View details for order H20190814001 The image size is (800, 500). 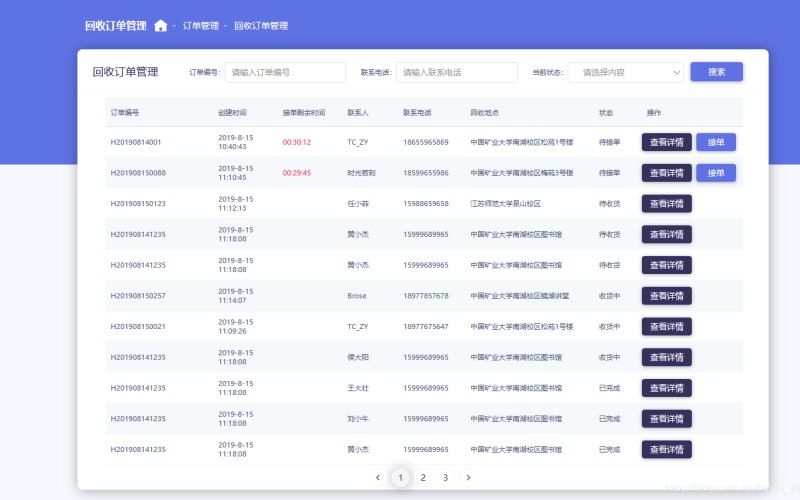coord(666,142)
